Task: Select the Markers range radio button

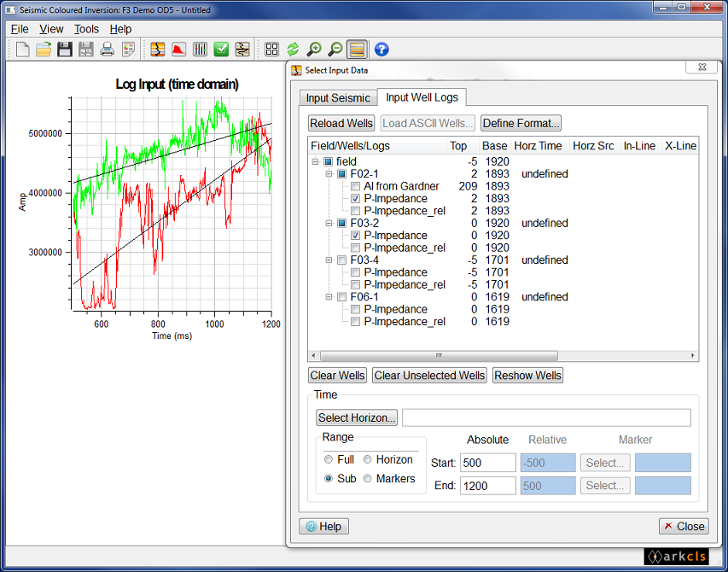Action: [x=367, y=479]
